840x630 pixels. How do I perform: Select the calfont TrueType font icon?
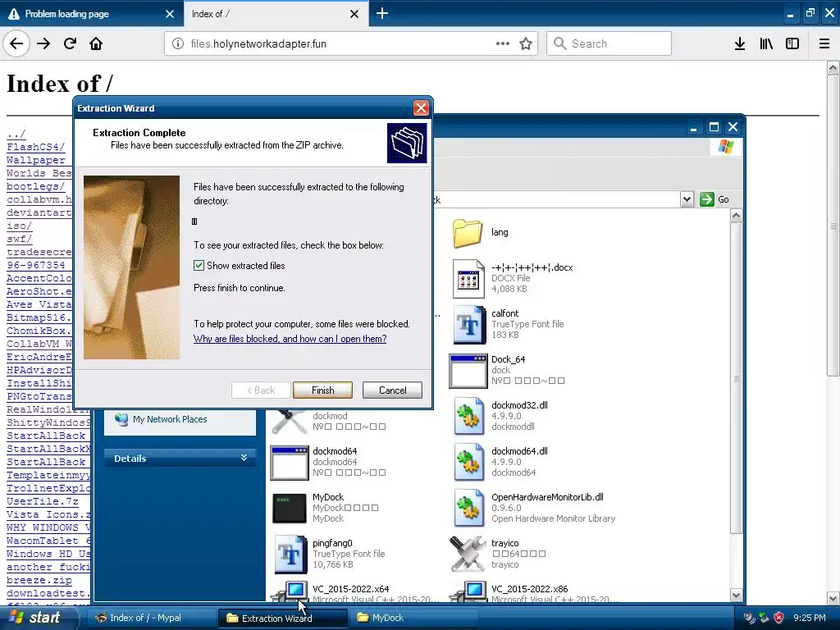(468, 325)
